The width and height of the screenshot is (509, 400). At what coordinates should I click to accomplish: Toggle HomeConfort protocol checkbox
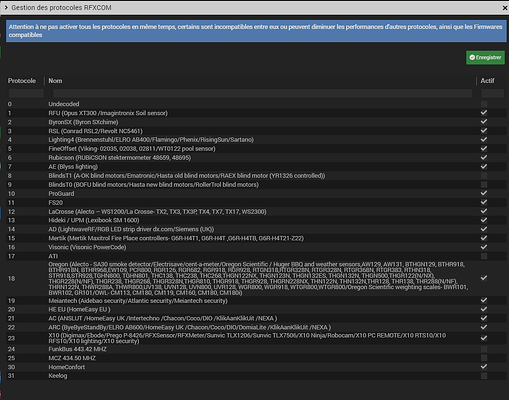pos(484,367)
